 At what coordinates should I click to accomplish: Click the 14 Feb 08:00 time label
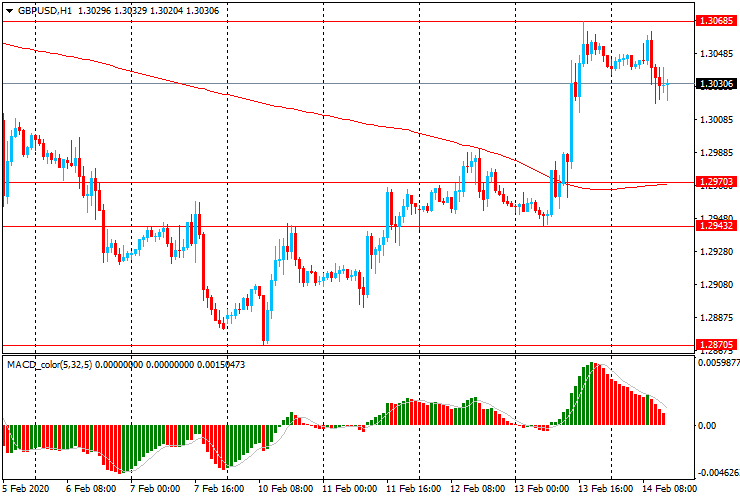(669, 488)
